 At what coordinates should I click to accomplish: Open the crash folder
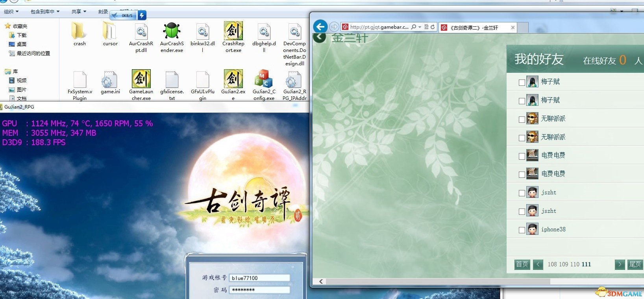tap(80, 31)
